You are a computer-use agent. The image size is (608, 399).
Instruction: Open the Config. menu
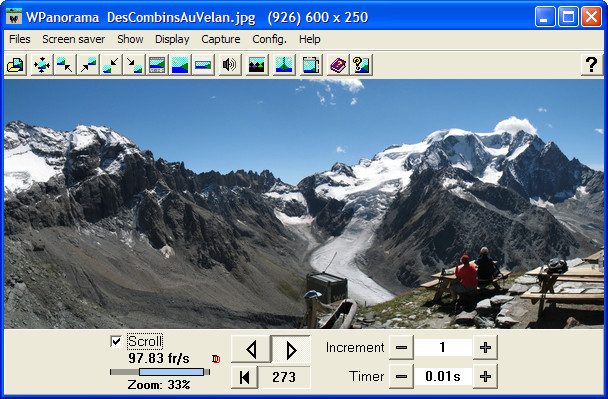pos(269,39)
